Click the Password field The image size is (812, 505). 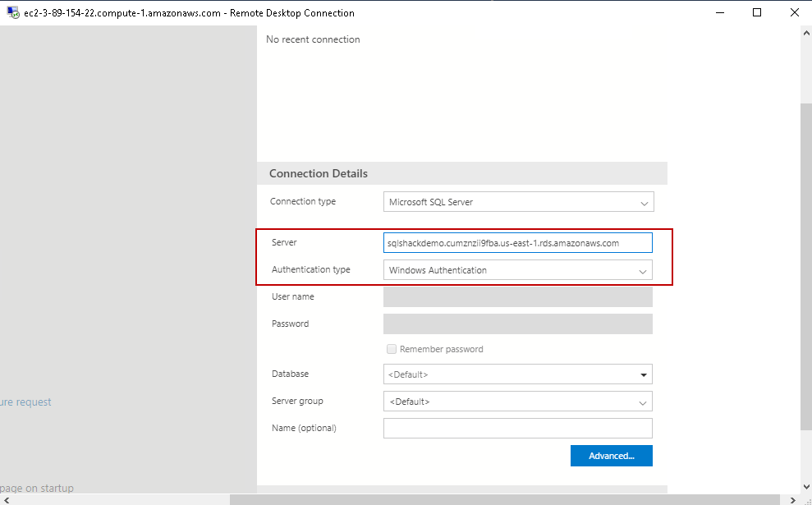pos(517,324)
